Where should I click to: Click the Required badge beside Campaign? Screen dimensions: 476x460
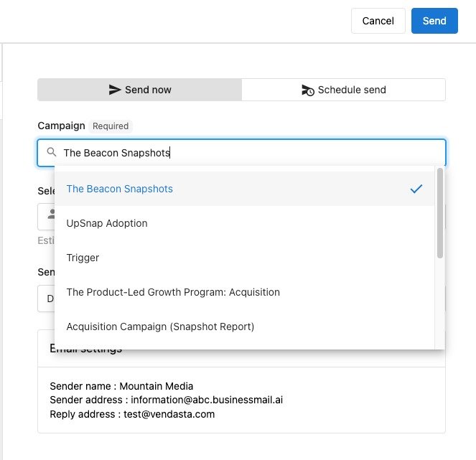pos(111,126)
